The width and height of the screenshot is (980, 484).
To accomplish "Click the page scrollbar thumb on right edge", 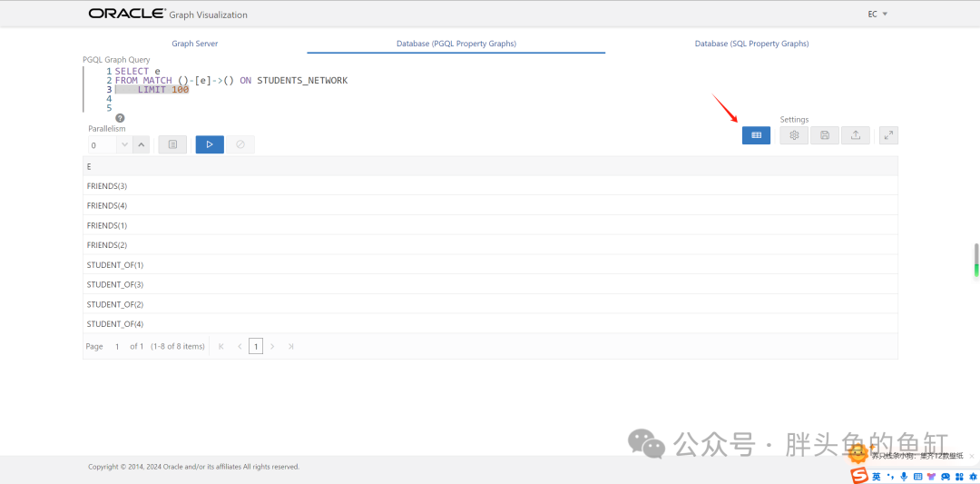I will pos(976,260).
